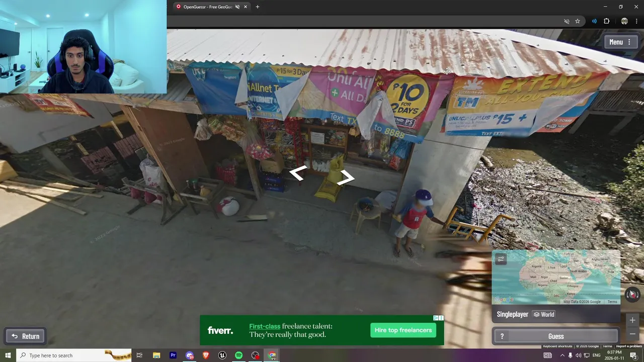Submit with the Guess button

coord(556,336)
